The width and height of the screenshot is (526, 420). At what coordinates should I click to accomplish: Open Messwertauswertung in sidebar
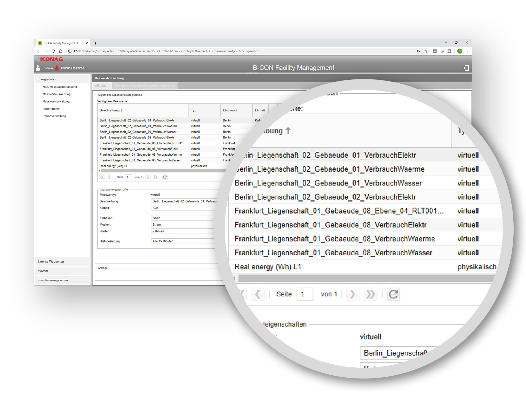(57, 94)
